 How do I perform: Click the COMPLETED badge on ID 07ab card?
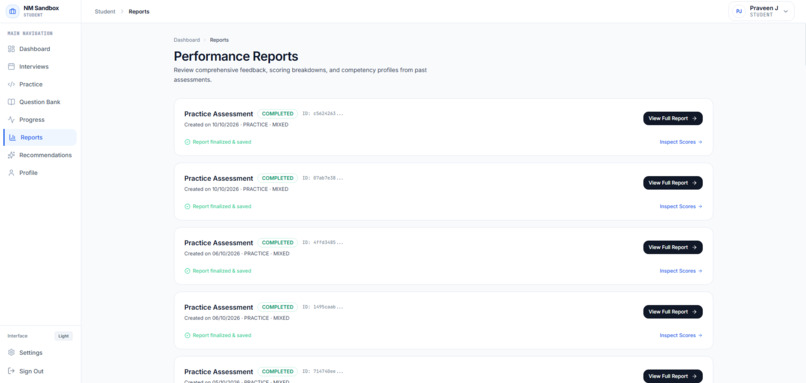point(278,178)
